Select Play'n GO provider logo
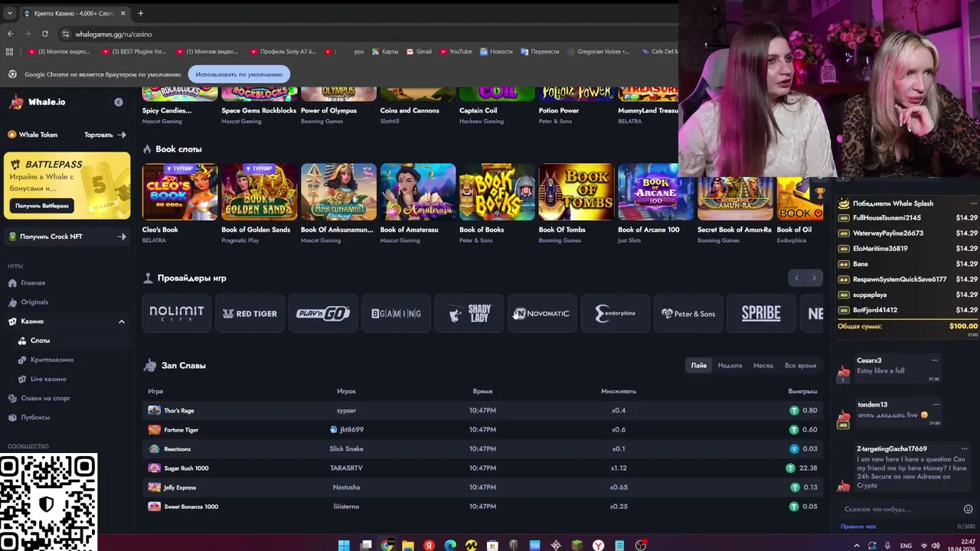Viewport: 980px width, 551px height. [x=323, y=313]
